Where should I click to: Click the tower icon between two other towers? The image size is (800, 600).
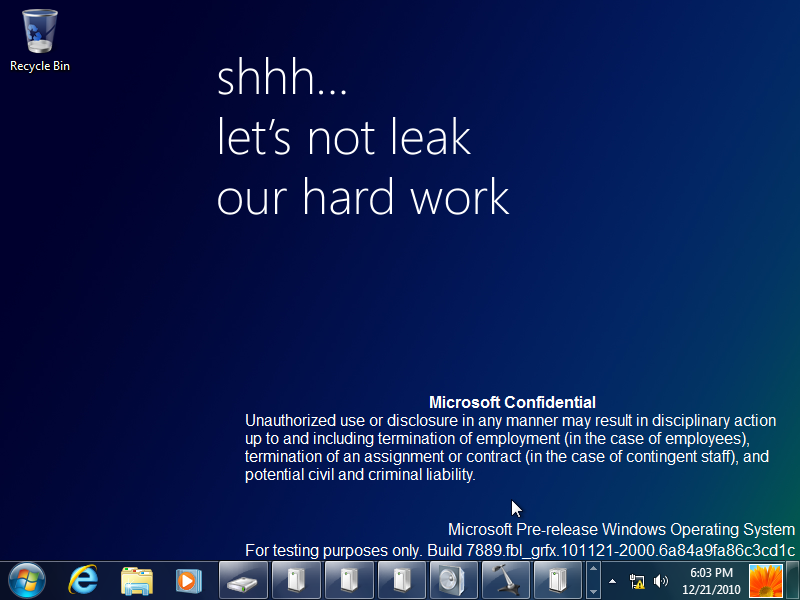click(x=349, y=581)
